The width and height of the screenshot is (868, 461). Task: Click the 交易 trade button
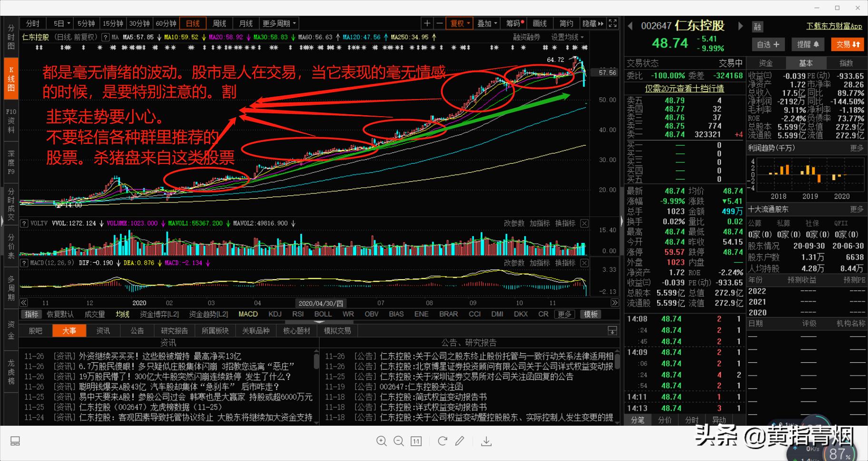[847, 44]
